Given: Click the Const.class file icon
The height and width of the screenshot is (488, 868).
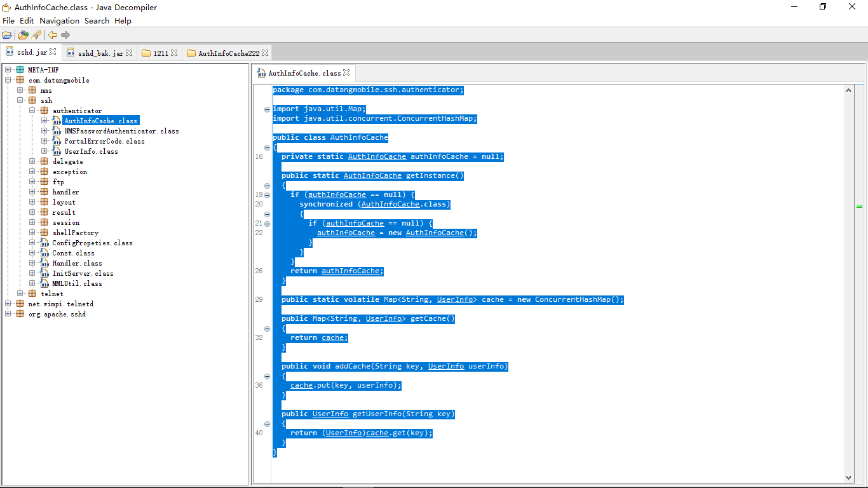Looking at the screenshot, I should pyautogui.click(x=44, y=253).
